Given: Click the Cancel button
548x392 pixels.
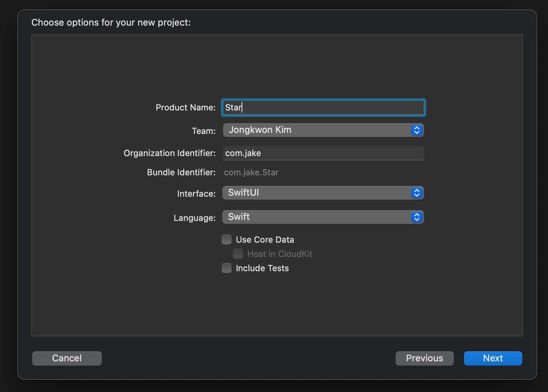Looking at the screenshot, I should click(x=67, y=359).
